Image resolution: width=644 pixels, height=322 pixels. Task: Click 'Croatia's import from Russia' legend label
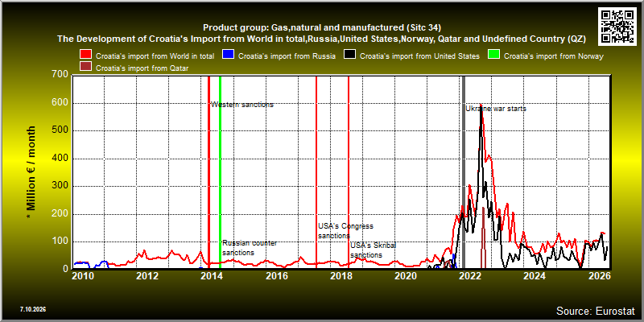click(287, 56)
